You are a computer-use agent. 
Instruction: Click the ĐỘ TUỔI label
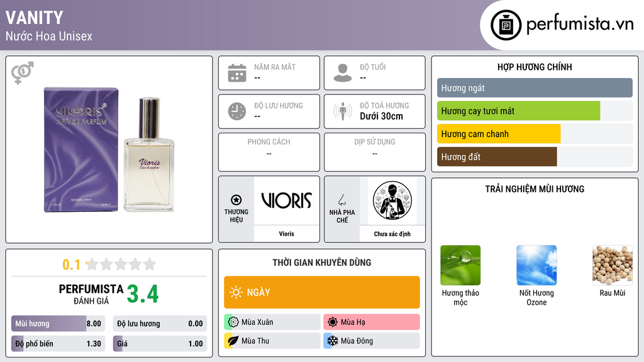point(373,67)
